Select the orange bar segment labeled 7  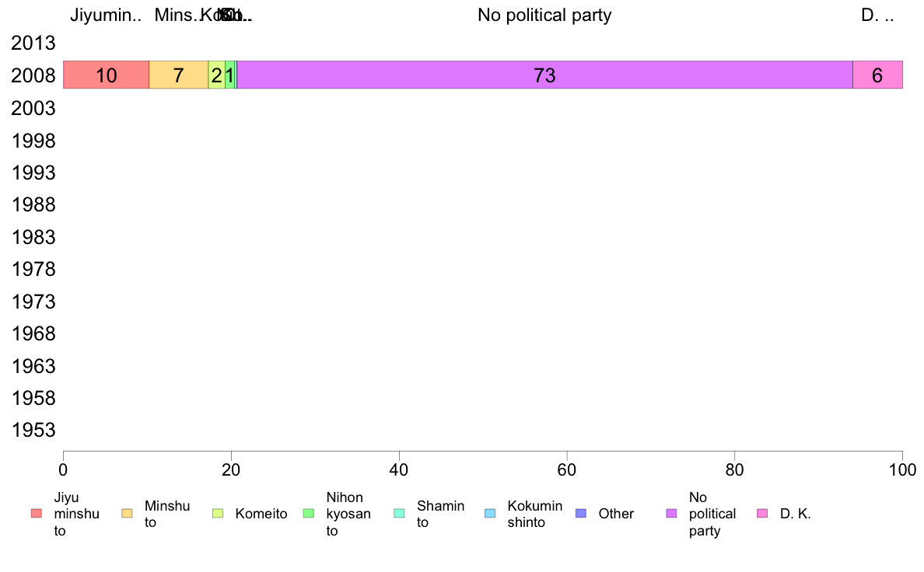[179, 75]
